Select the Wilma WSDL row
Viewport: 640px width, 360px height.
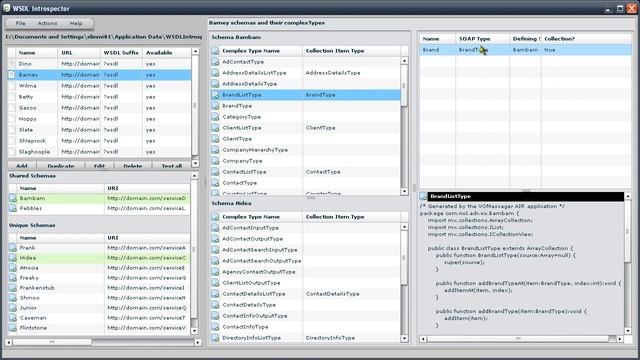99,86
